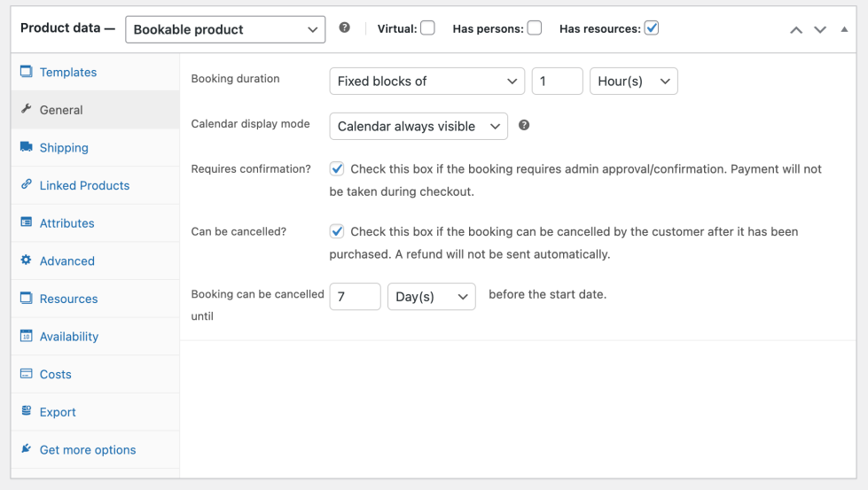Click help icon next to Calendar display mode

click(x=524, y=126)
